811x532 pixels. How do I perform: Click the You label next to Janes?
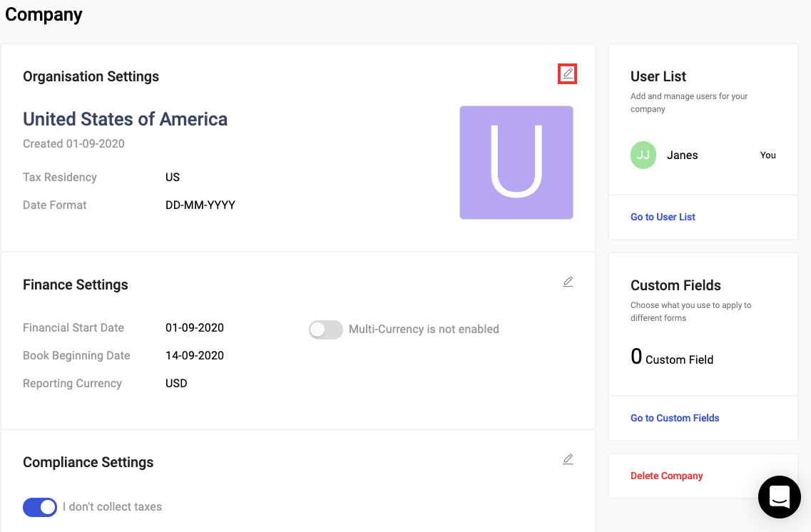[767, 155]
